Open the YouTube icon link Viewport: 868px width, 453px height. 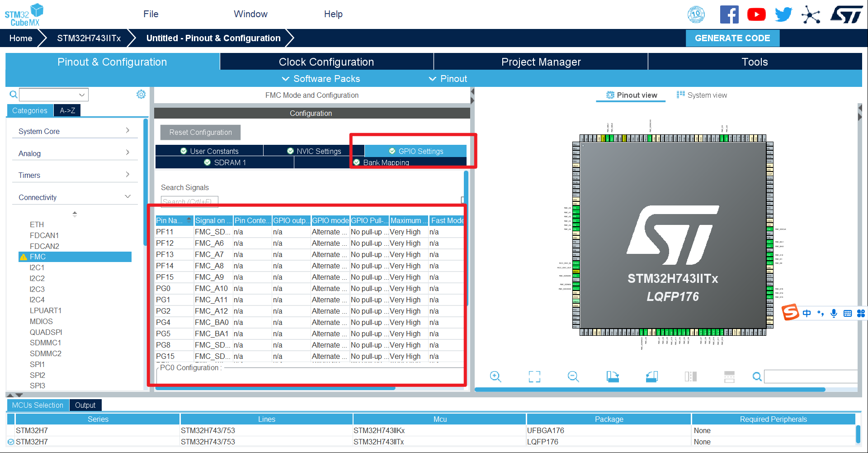tap(756, 14)
